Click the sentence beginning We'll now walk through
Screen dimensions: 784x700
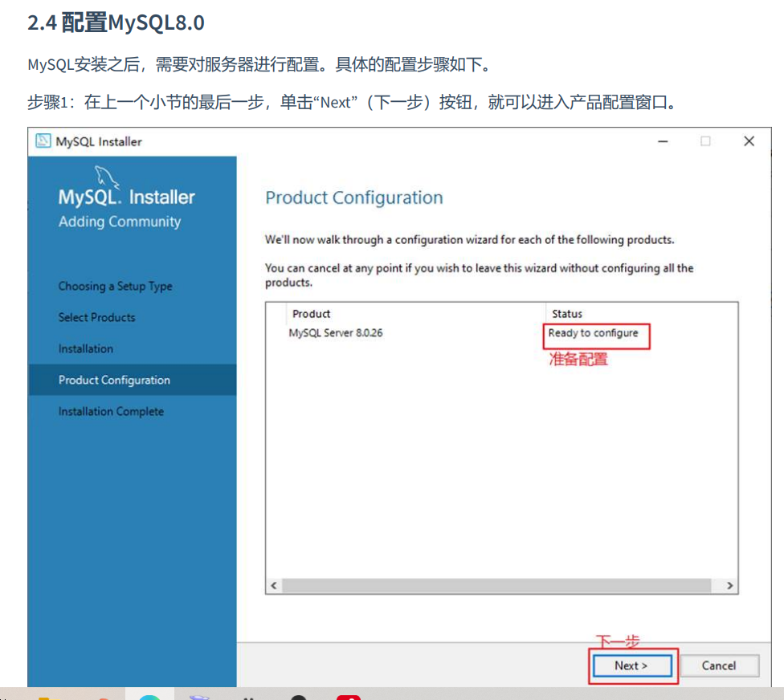point(469,240)
